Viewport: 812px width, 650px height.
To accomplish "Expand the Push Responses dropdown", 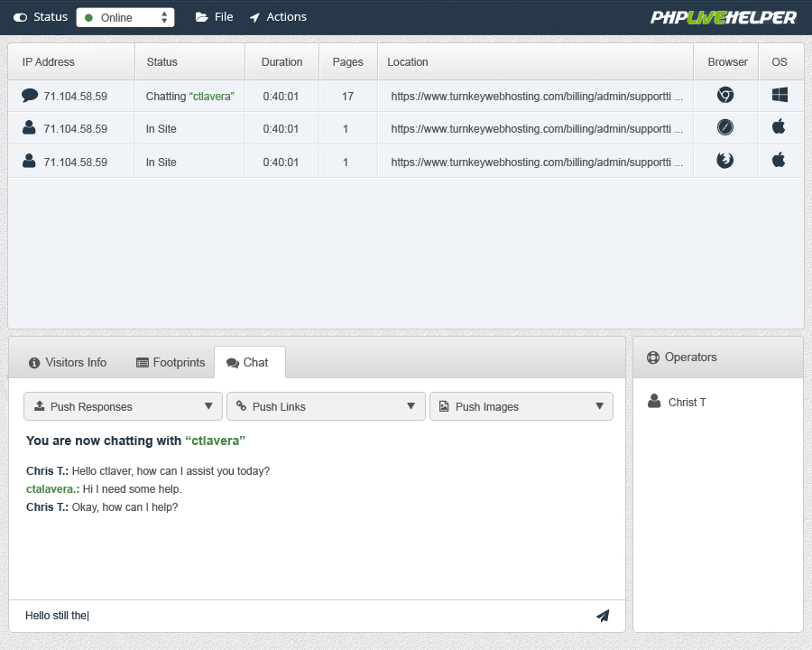I will (x=123, y=406).
